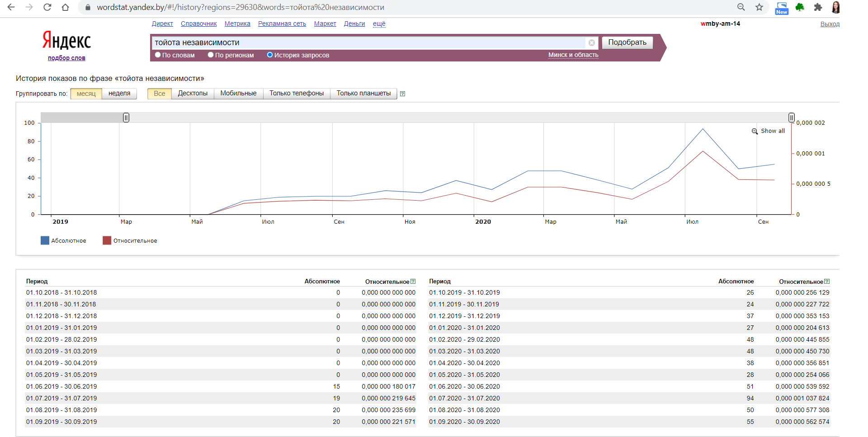Switch to Мобильные tab
The height and width of the screenshot is (437, 868).
pyautogui.click(x=238, y=94)
